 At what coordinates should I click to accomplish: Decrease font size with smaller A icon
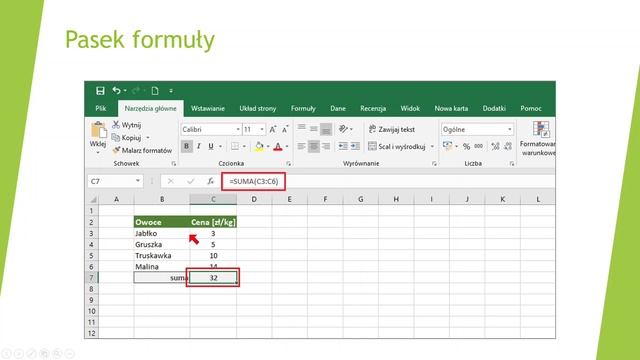point(285,129)
